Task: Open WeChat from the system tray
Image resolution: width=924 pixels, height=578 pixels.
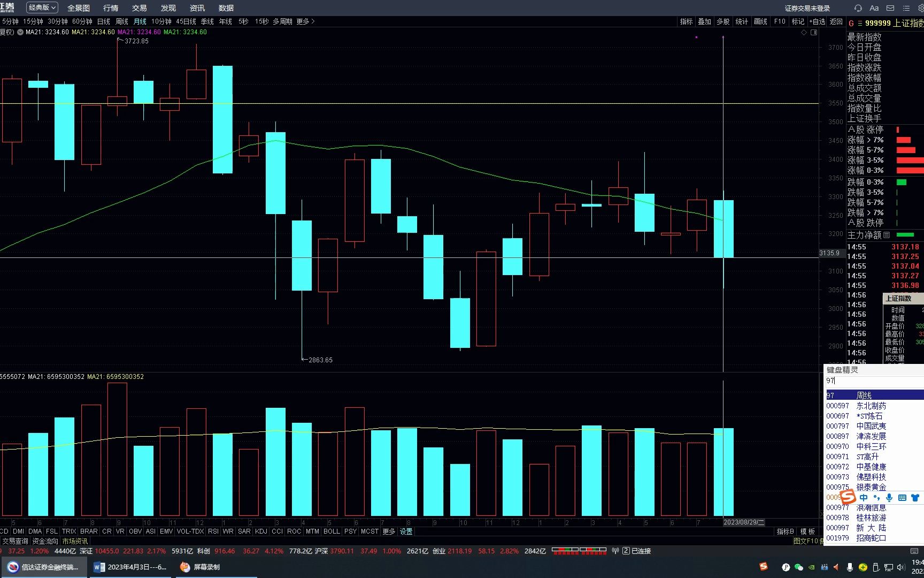Action: coord(799,567)
